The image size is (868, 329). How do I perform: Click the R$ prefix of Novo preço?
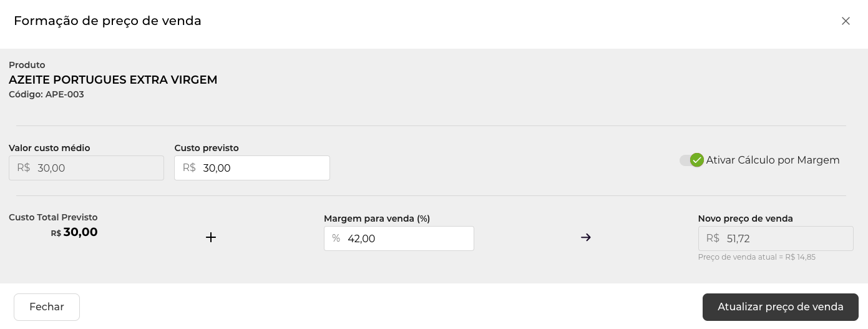click(713, 238)
